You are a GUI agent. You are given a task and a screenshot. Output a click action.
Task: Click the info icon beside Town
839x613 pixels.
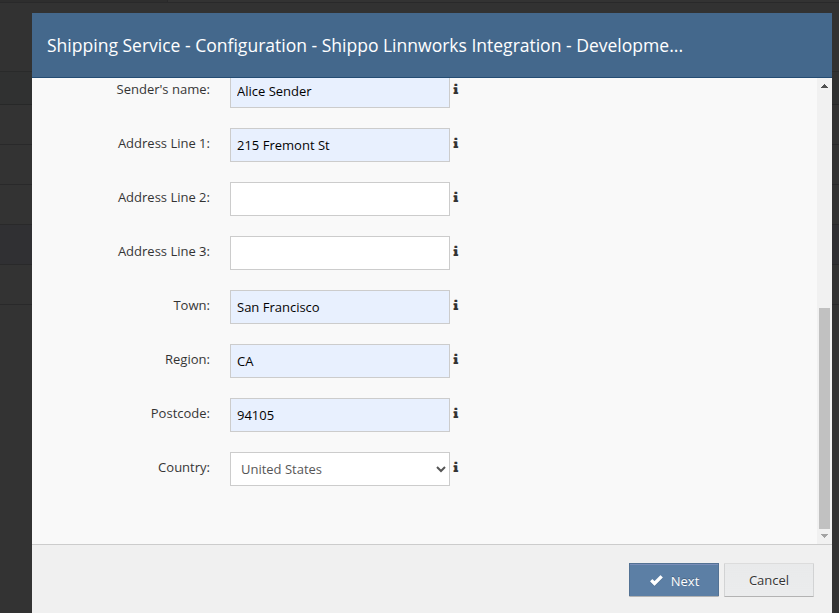(455, 305)
